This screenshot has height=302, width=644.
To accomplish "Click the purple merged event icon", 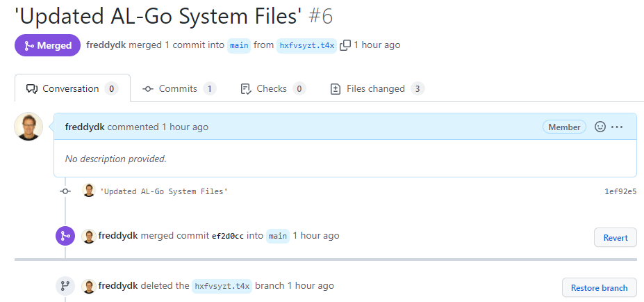I will point(65,236).
